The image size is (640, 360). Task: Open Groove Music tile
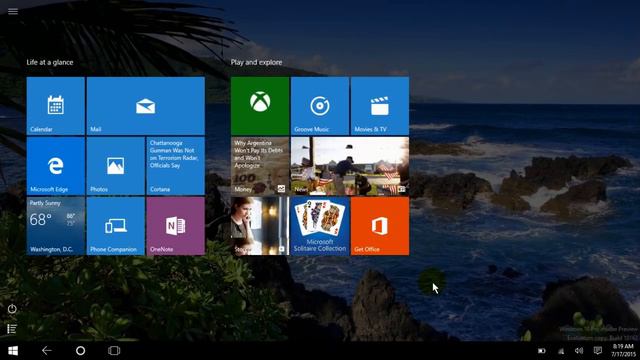pos(320,106)
